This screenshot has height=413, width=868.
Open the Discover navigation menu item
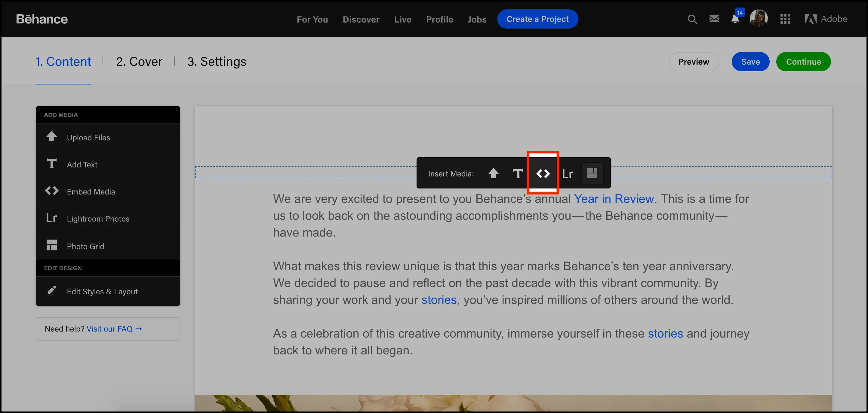361,18
